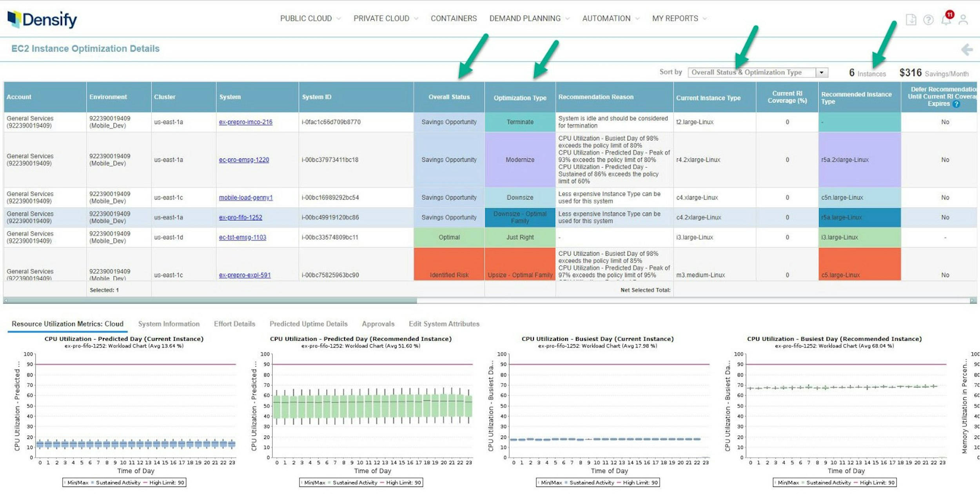The width and height of the screenshot is (980, 494).
Task: Switch to the Approvals tab
Action: pos(377,324)
